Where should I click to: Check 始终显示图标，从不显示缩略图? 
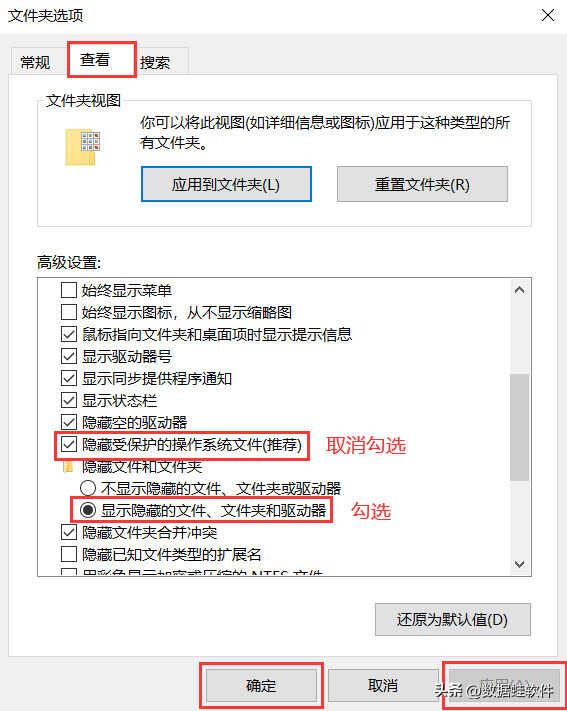tap(69, 312)
